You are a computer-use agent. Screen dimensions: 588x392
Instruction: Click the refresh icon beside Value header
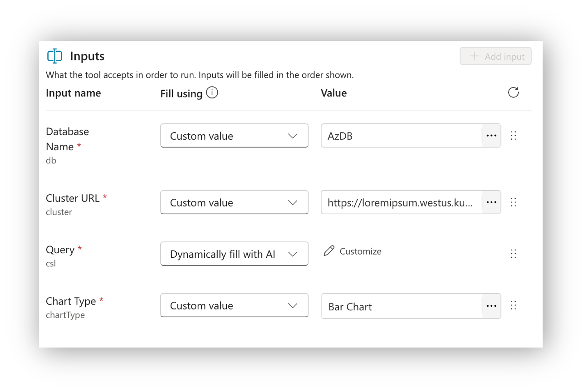point(513,93)
